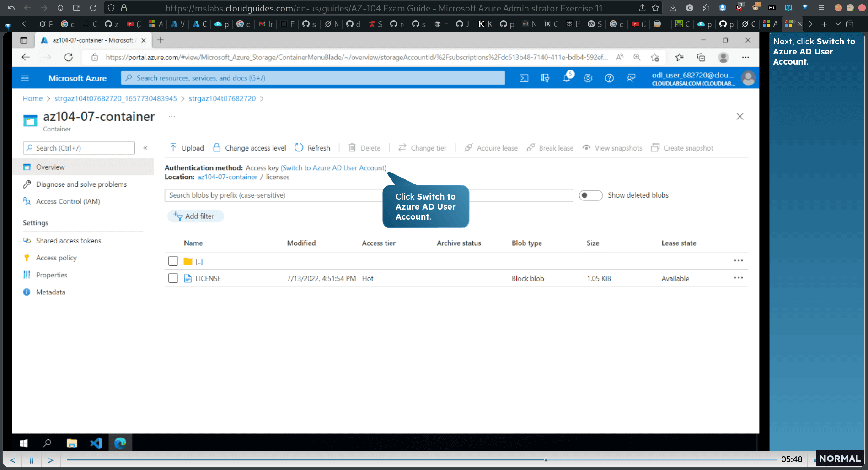Open Access Control (IAM)

(x=68, y=201)
